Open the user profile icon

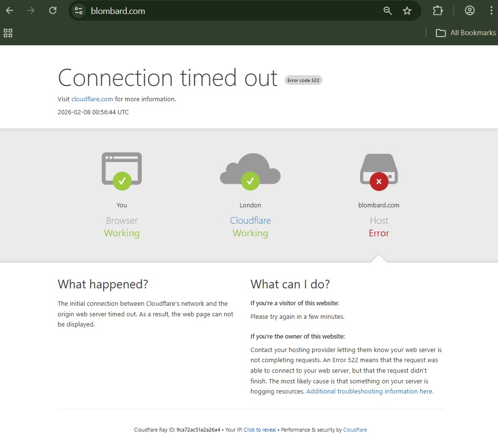pyautogui.click(x=470, y=11)
